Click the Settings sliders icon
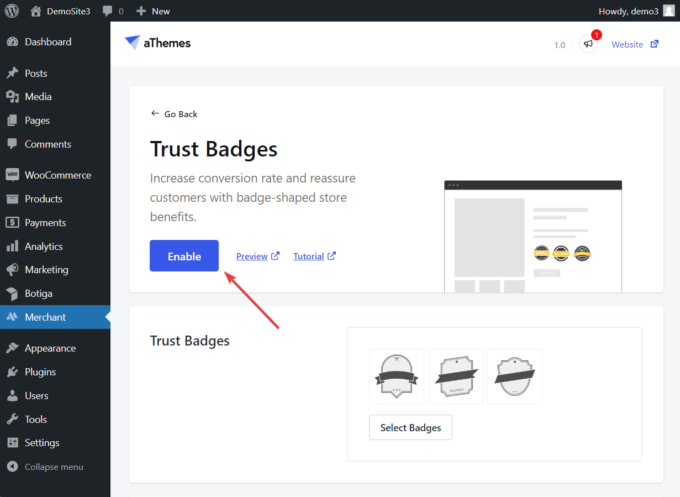The width and height of the screenshot is (680, 497). click(12, 442)
